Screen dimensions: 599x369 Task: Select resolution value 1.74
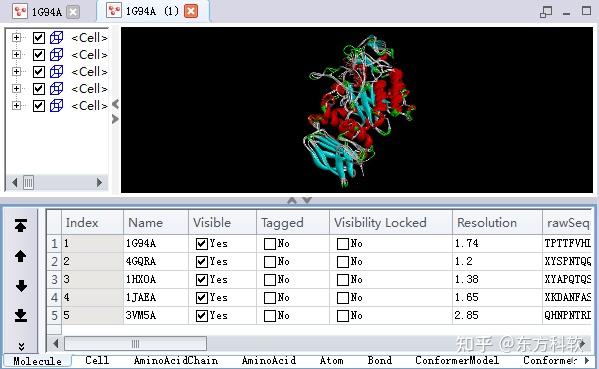pos(467,243)
